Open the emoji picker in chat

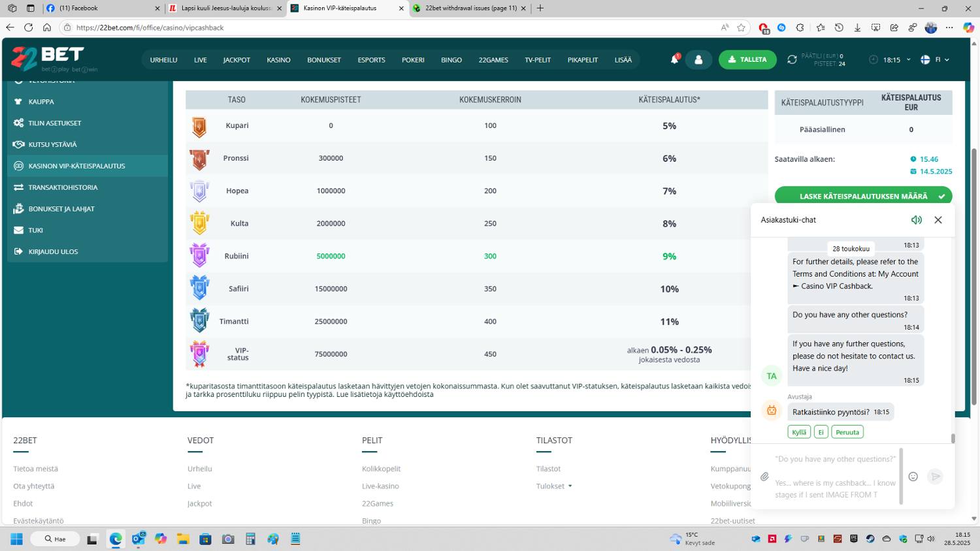(913, 477)
